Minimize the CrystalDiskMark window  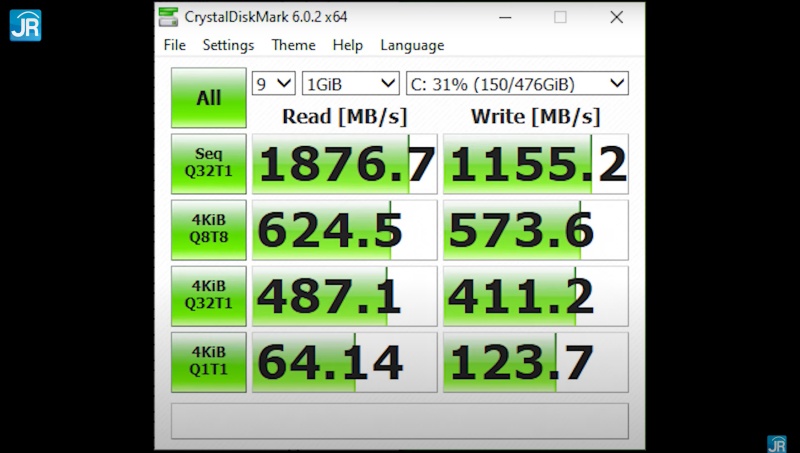pyautogui.click(x=505, y=17)
